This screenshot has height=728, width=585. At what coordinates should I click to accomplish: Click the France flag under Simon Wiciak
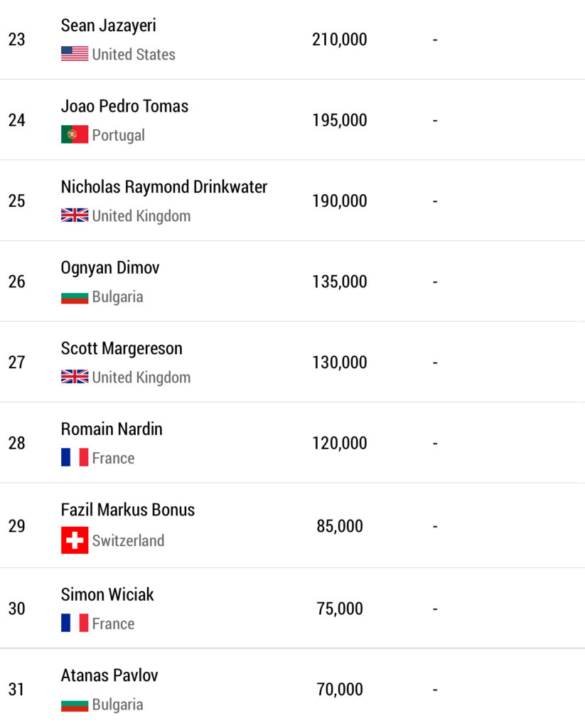(75, 623)
